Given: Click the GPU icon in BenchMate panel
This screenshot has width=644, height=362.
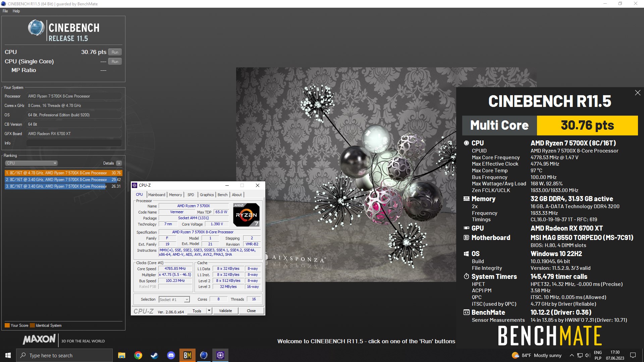Looking at the screenshot, I should point(466,228).
